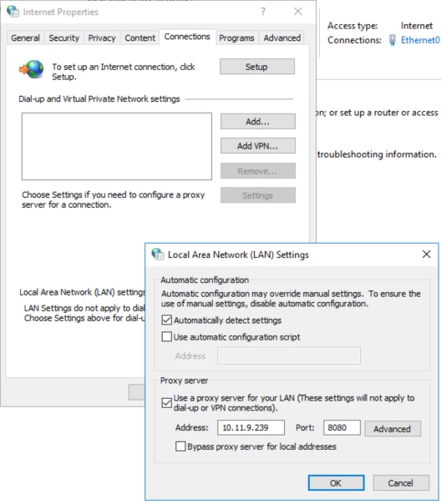Image resolution: width=441 pixels, height=504 pixels.
Task: Click the Setup button
Action: (257, 67)
